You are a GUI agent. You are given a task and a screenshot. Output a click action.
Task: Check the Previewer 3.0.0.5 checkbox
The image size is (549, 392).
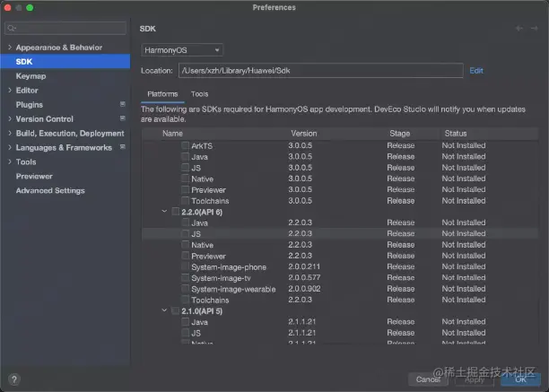185,189
